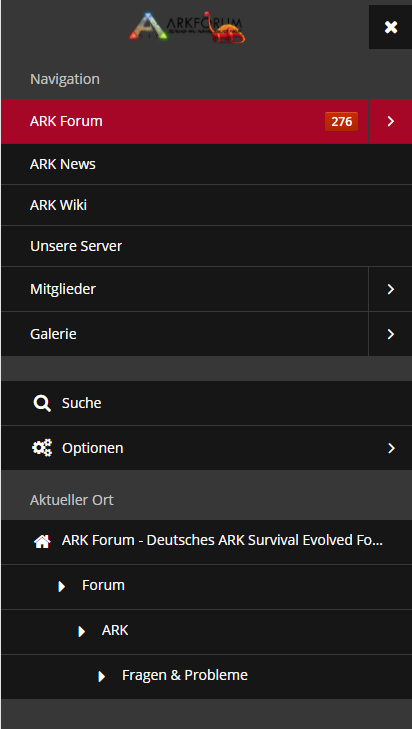Open the Mitglieder page link
412x729 pixels.
[x=185, y=289]
